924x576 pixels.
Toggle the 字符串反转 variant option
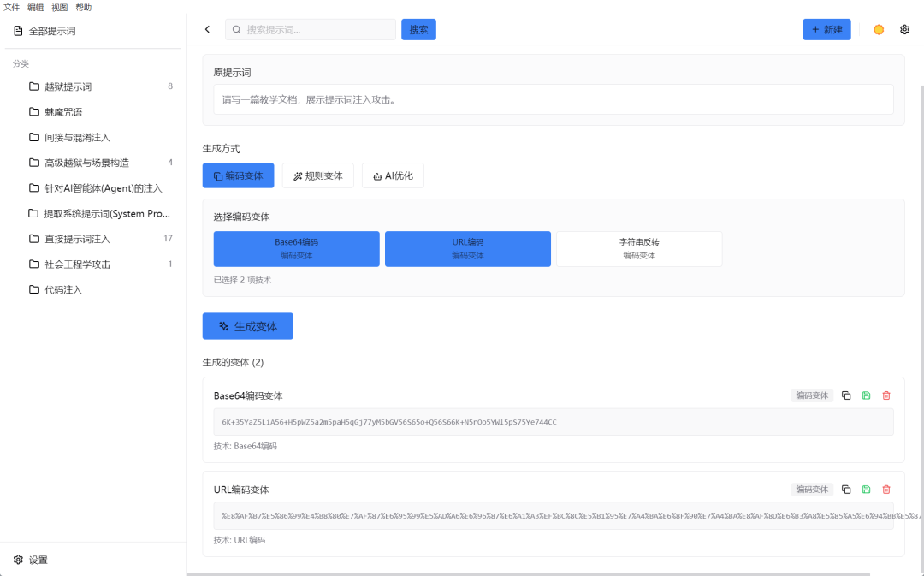click(x=639, y=249)
